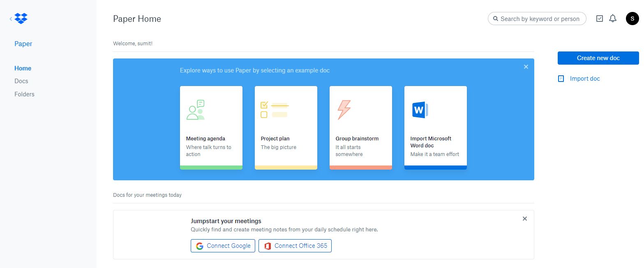
Task: Click the Import doc link
Action: coord(585,79)
